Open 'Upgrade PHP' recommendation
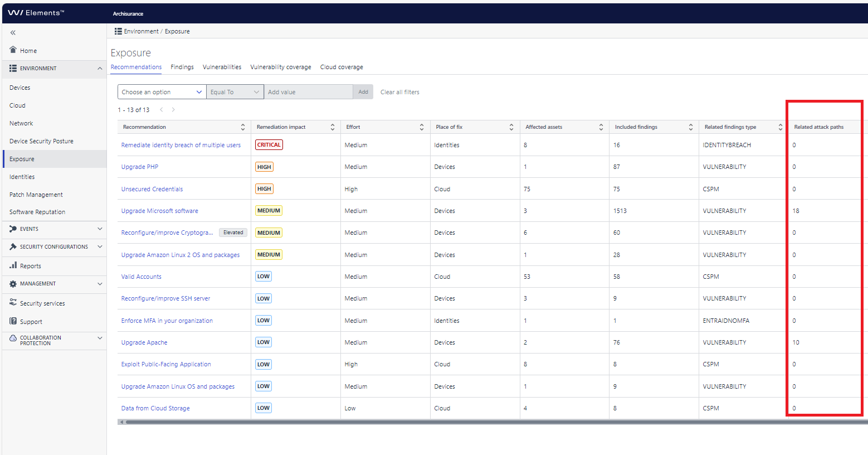The image size is (868, 455). [140, 167]
